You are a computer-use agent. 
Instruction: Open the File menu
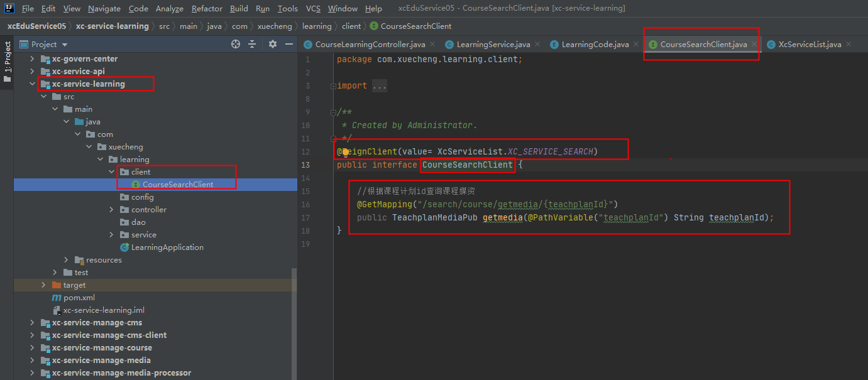pyautogui.click(x=28, y=9)
